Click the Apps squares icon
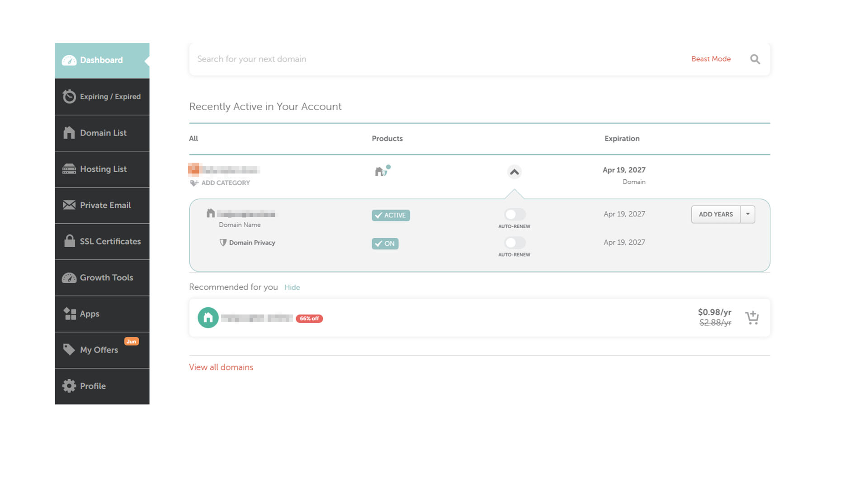 point(70,314)
